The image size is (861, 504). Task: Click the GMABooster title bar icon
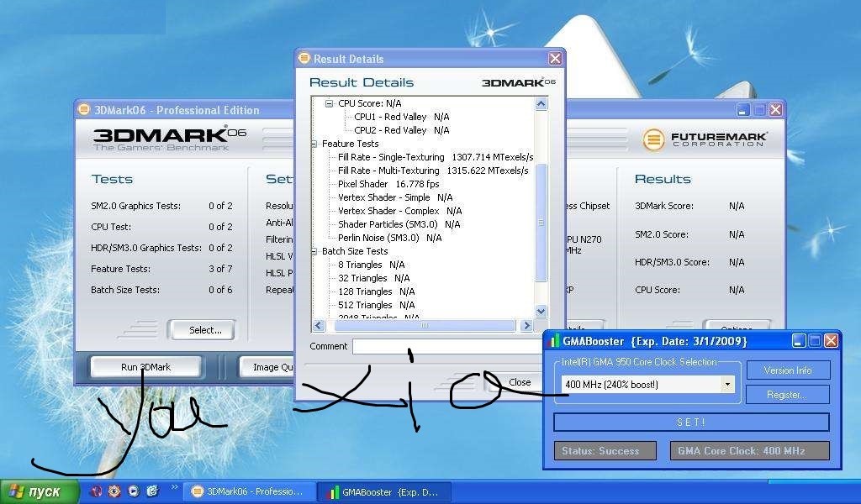click(554, 341)
